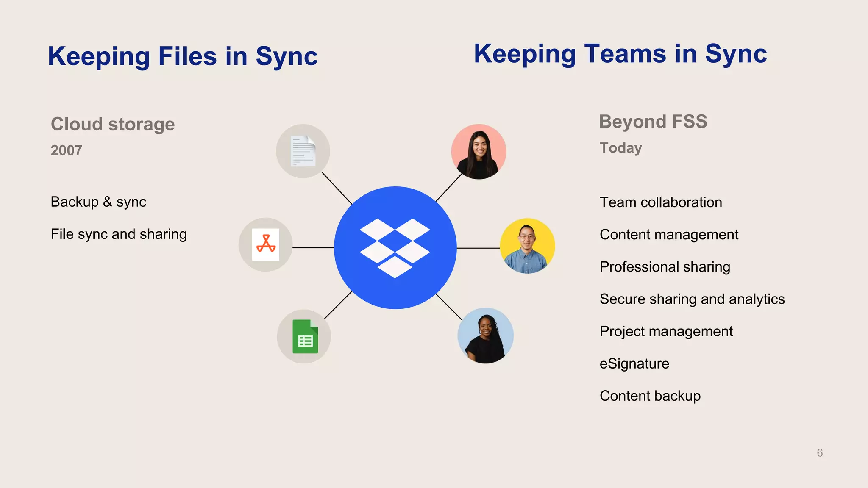The image size is (868, 488).
Task: Select the man's photo on yellow background
Action: coord(527,246)
